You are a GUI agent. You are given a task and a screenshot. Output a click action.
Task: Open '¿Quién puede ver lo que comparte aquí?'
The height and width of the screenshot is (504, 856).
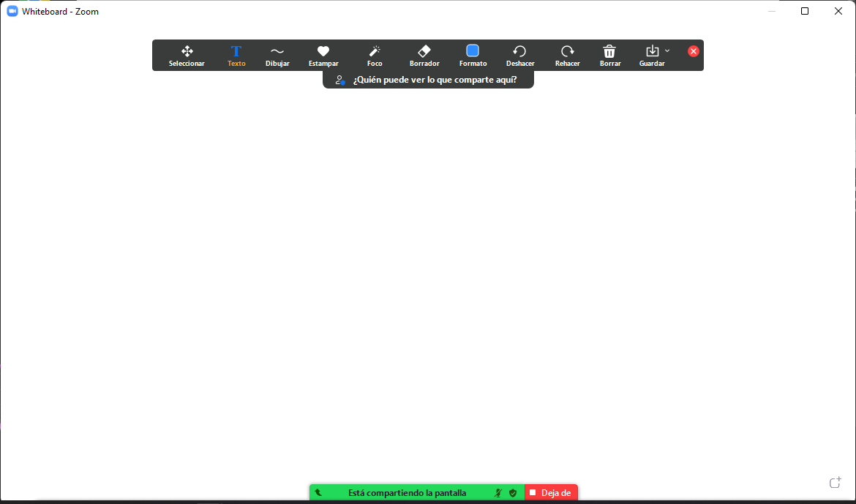tap(435, 80)
